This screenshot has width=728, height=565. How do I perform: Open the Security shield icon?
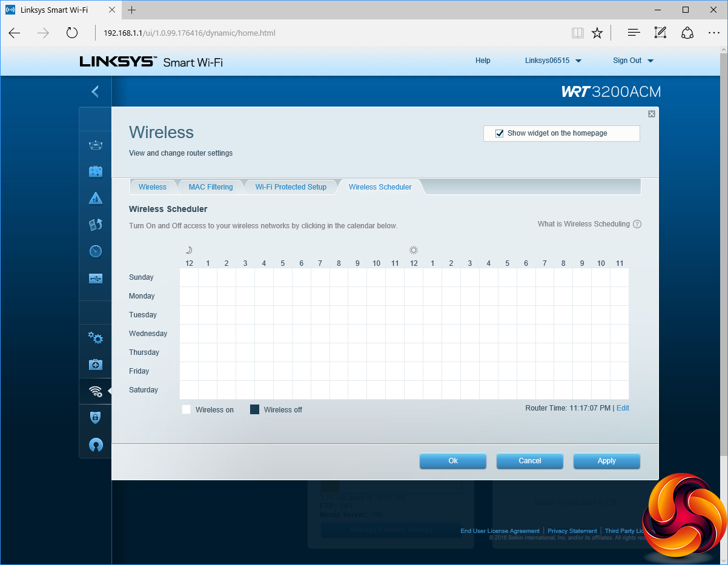click(95, 418)
